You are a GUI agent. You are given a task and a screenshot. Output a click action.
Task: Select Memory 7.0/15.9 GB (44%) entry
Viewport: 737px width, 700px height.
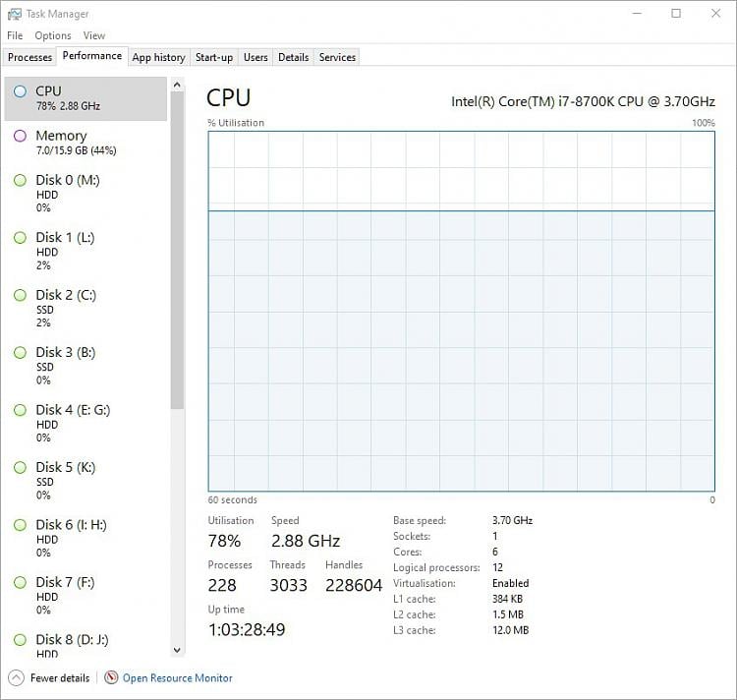85,143
